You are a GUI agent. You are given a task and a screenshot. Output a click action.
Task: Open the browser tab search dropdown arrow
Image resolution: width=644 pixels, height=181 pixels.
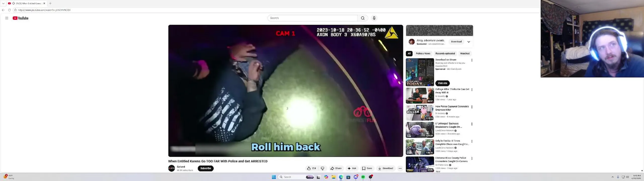(3, 3)
